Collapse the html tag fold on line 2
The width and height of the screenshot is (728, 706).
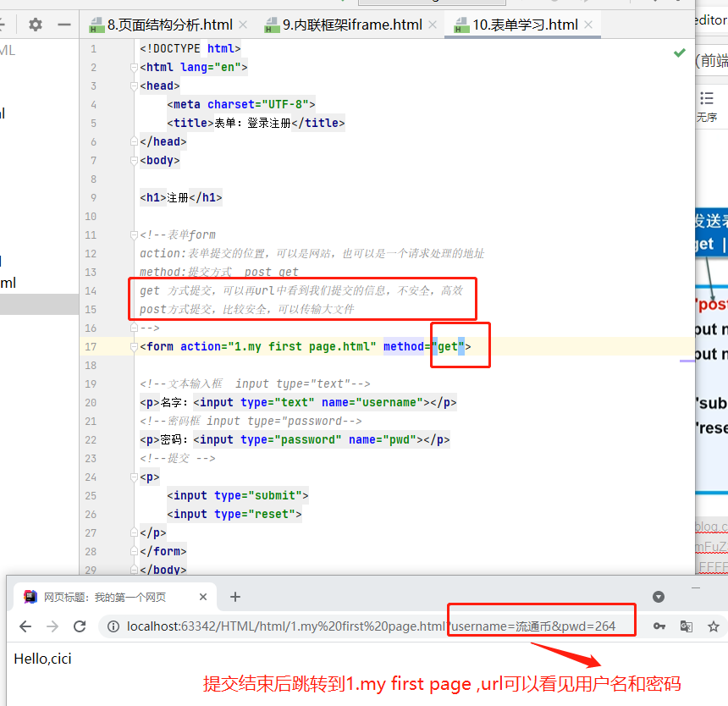tap(134, 68)
